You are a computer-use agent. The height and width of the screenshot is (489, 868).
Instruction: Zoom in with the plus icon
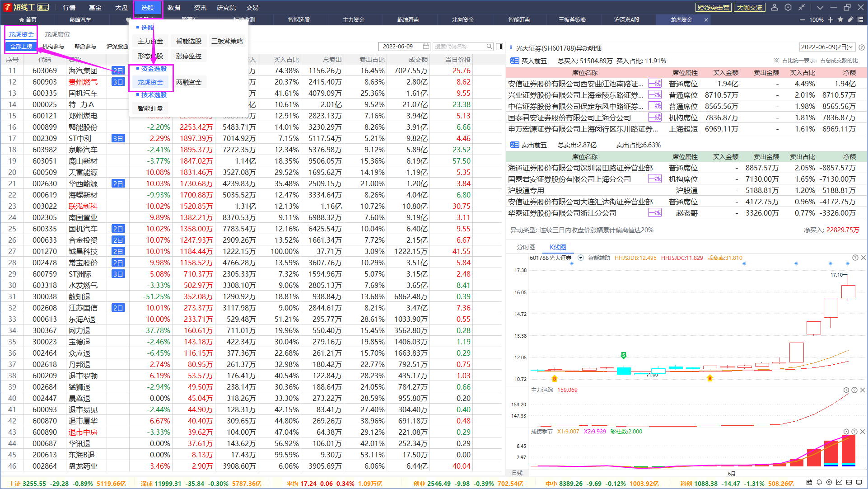click(831, 20)
